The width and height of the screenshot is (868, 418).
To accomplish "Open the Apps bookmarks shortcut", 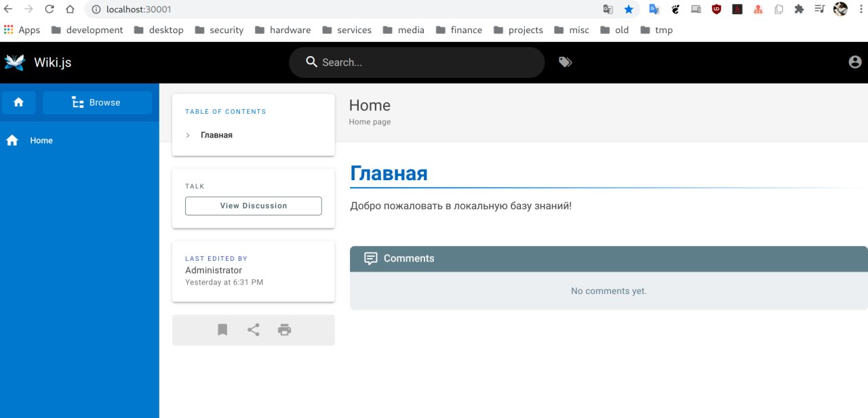I will pos(22,30).
